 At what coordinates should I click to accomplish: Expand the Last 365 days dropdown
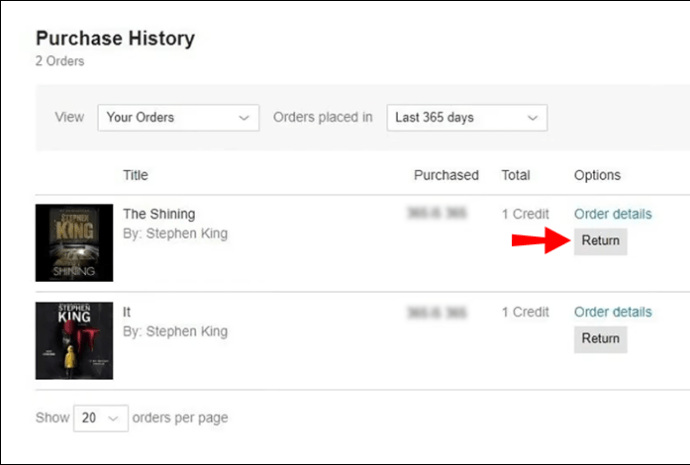pos(467,117)
